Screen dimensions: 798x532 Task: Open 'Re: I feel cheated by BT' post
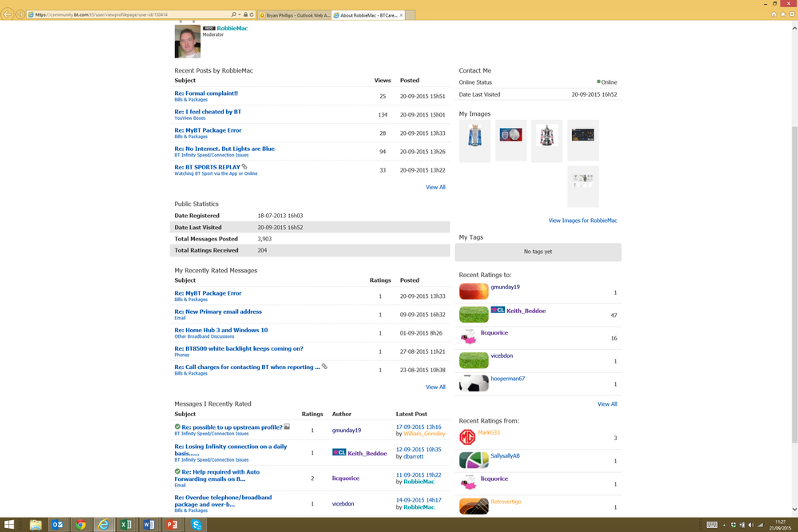tap(208, 112)
